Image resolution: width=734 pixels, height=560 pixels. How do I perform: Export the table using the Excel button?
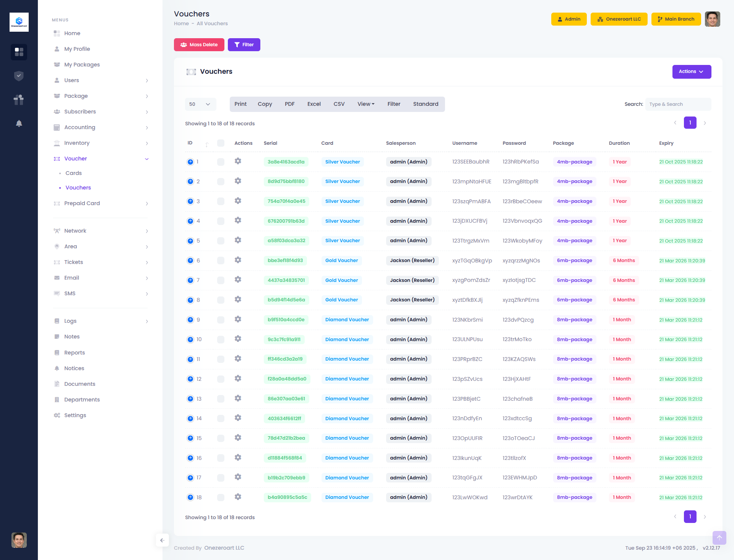coord(314,104)
